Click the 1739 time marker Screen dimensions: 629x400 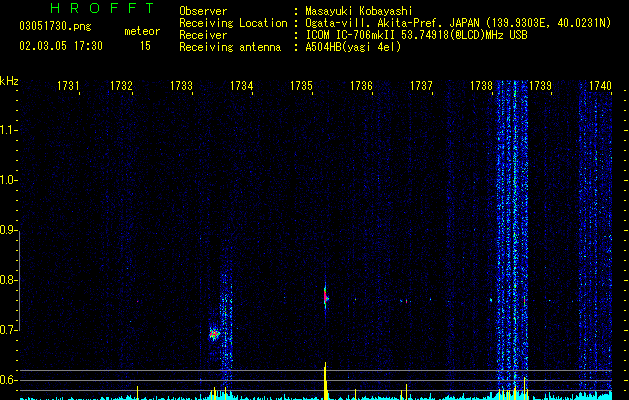coord(540,86)
